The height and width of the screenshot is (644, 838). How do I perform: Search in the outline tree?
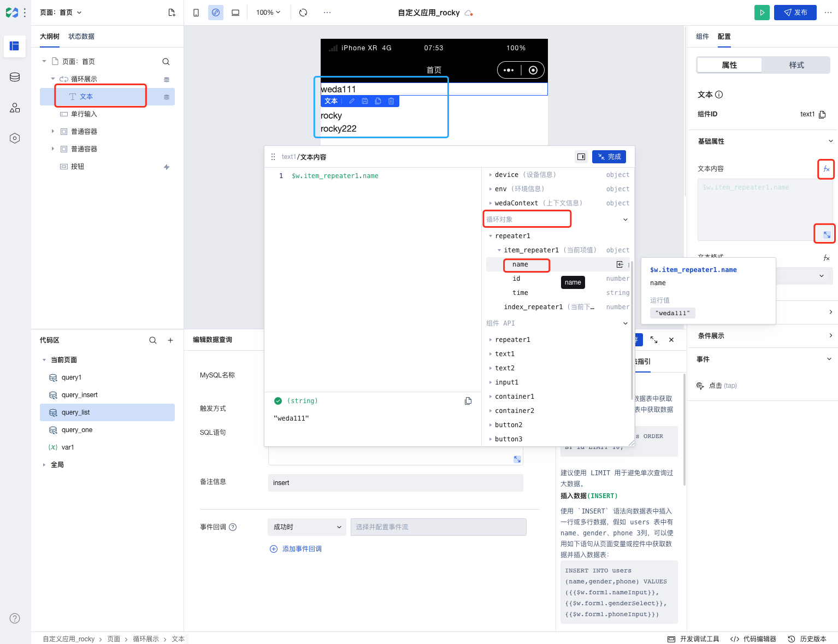point(166,62)
